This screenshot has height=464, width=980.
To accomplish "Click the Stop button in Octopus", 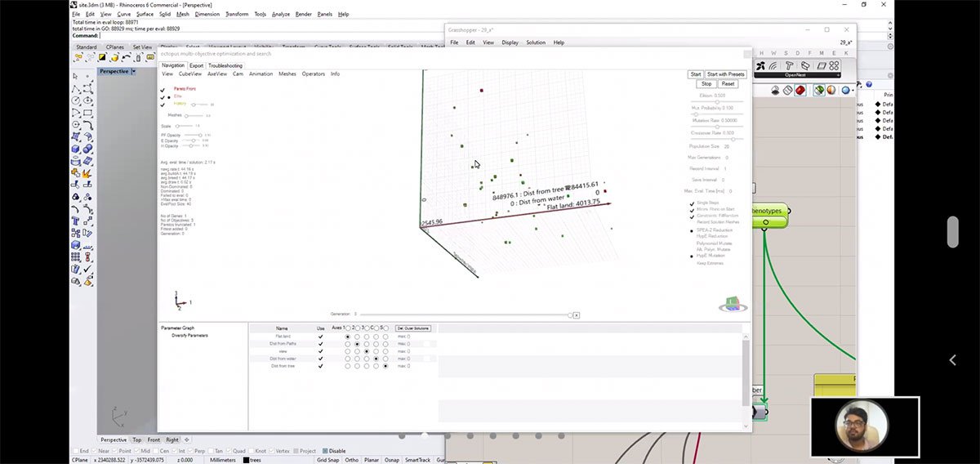I will click(x=706, y=83).
